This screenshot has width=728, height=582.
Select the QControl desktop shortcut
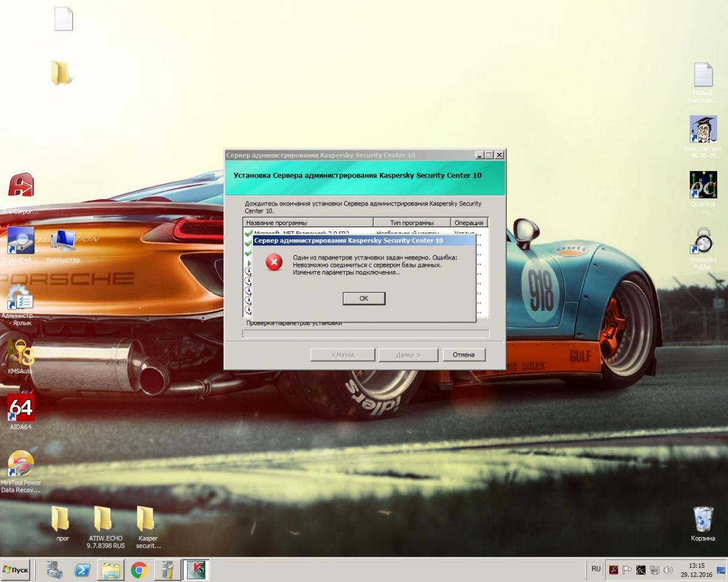pyautogui.click(x=703, y=190)
